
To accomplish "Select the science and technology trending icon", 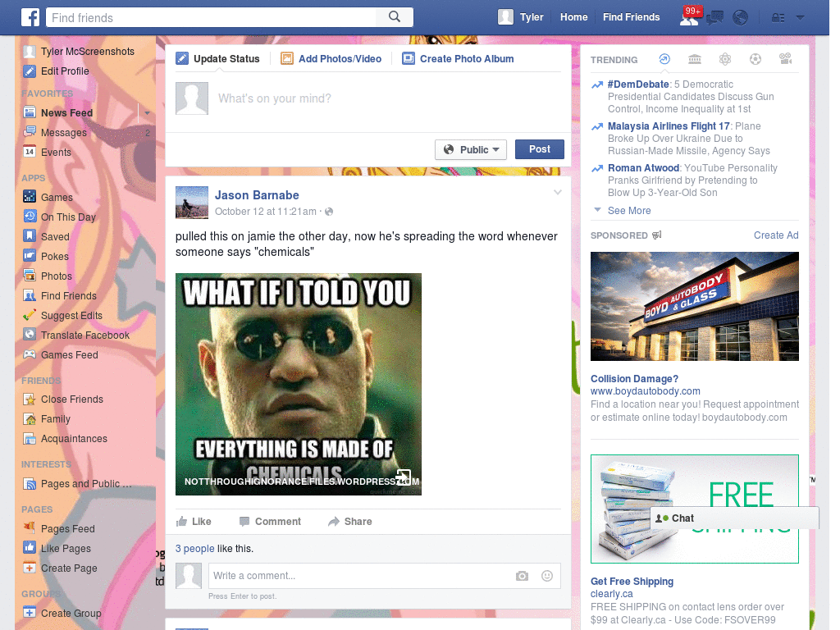I will (x=725, y=59).
